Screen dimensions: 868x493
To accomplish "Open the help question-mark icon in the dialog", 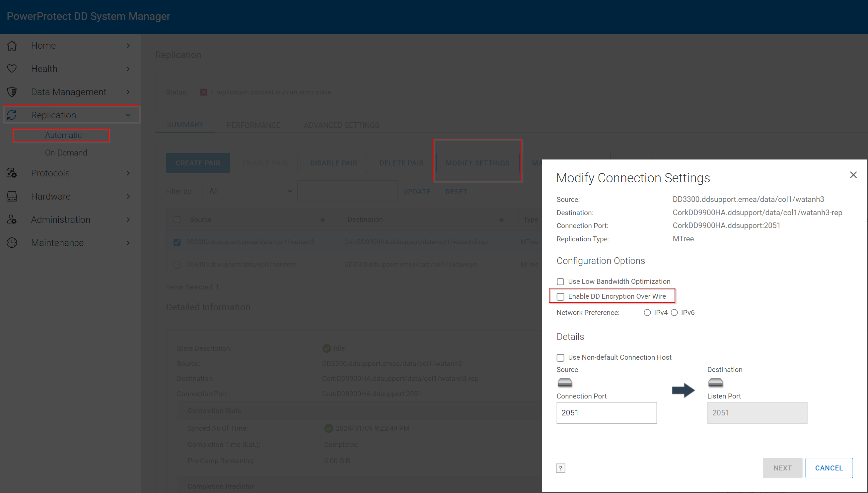I will tap(561, 468).
